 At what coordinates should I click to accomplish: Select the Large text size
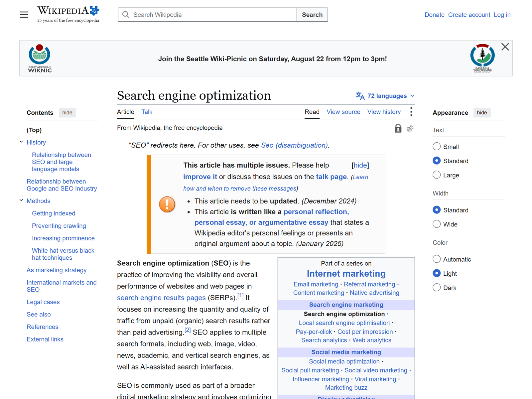(437, 175)
